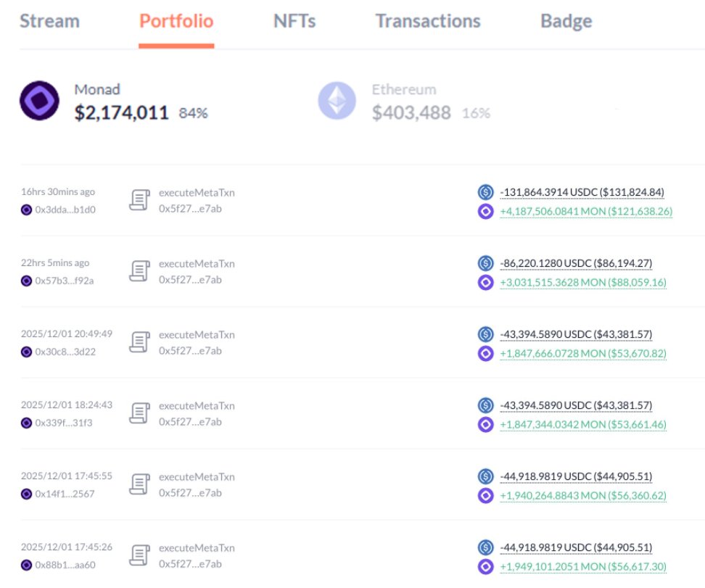Select the Portfolio tab
The width and height of the screenshot is (705, 588).
click(x=176, y=21)
